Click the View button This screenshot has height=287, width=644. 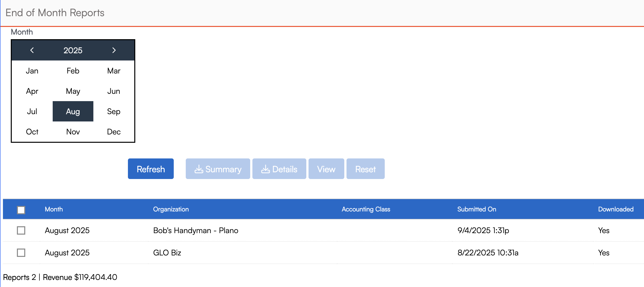click(x=326, y=169)
